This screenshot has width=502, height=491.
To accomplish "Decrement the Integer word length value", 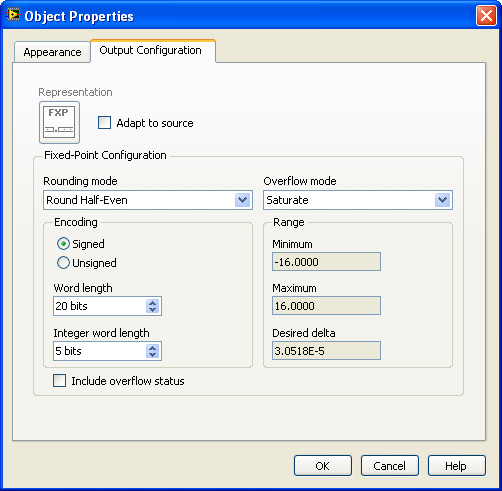I will click(153, 354).
